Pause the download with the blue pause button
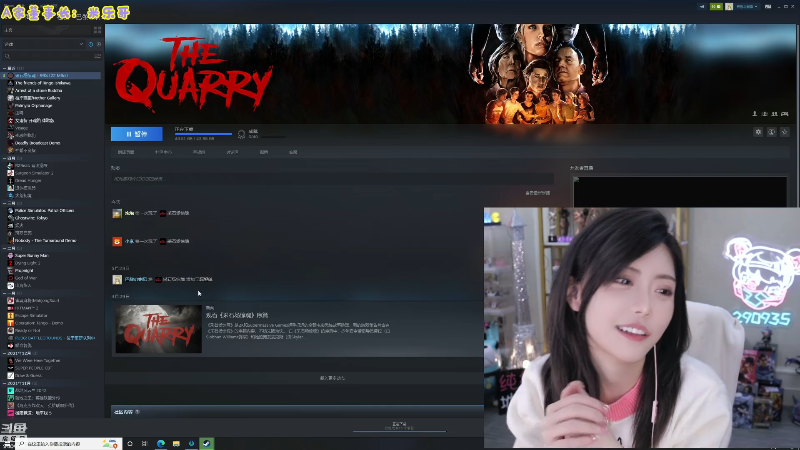Image resolution: width=800 pixels, height=450 pixels. (x=137, y=134)
